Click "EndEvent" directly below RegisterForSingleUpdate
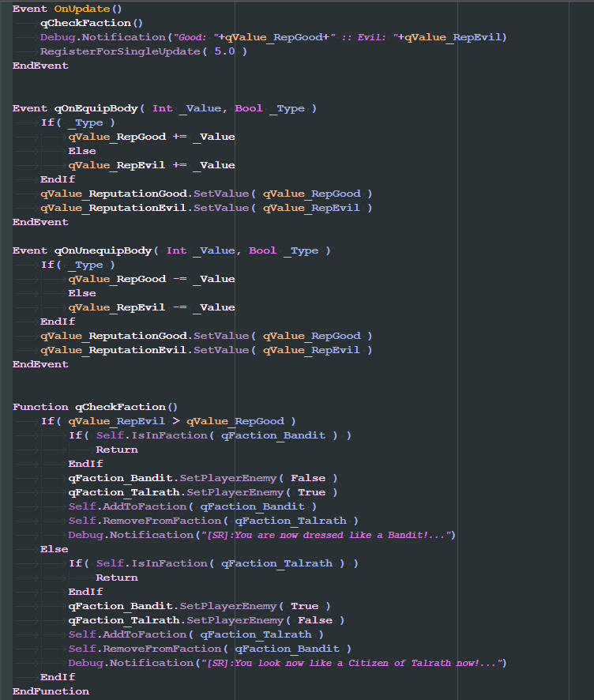The height and width of the screenshot is (700, 594). [x=40, y=66]
